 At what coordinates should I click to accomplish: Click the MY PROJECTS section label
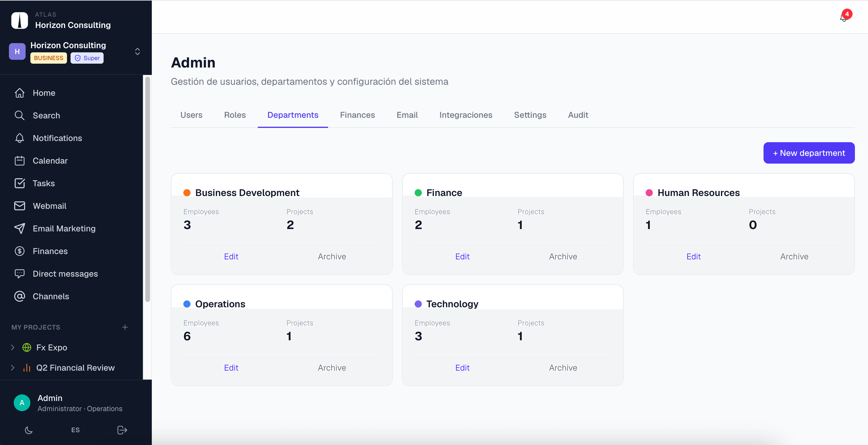36,327
